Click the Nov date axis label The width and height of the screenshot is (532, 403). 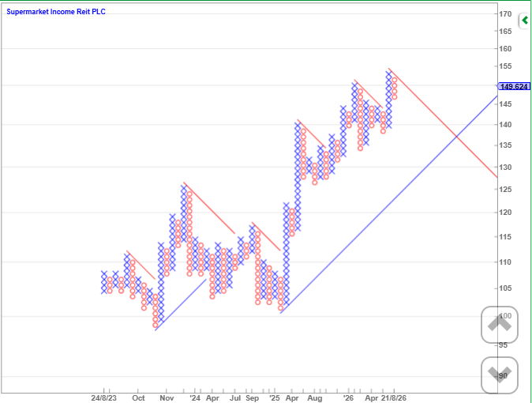click(x=167, y=398)
